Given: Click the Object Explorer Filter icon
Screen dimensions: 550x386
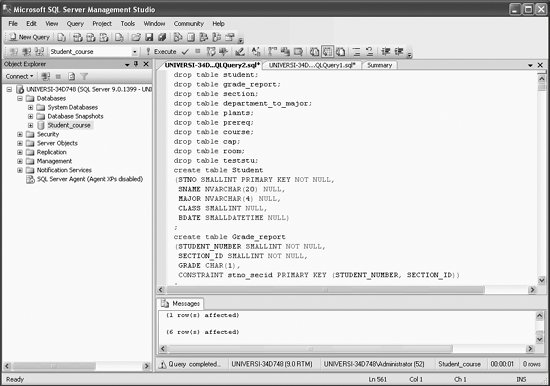Looking at the screenshot, I should [x=84, y=76].
